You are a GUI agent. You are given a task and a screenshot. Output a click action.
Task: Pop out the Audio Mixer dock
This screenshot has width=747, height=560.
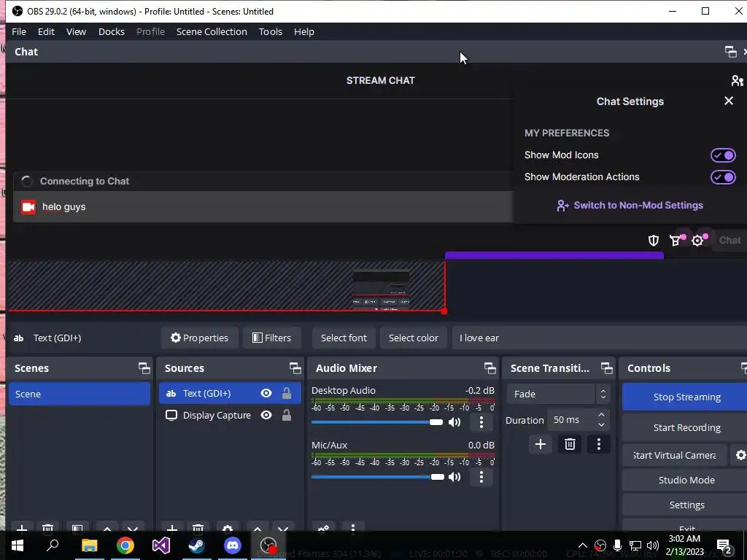(x=489, y=368)
